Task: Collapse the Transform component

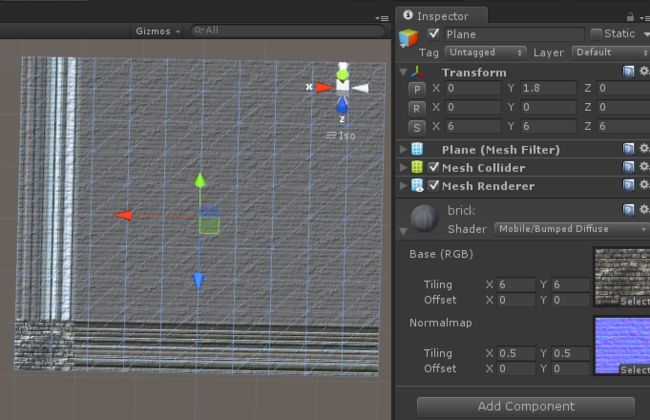Action: coord(403,72)
